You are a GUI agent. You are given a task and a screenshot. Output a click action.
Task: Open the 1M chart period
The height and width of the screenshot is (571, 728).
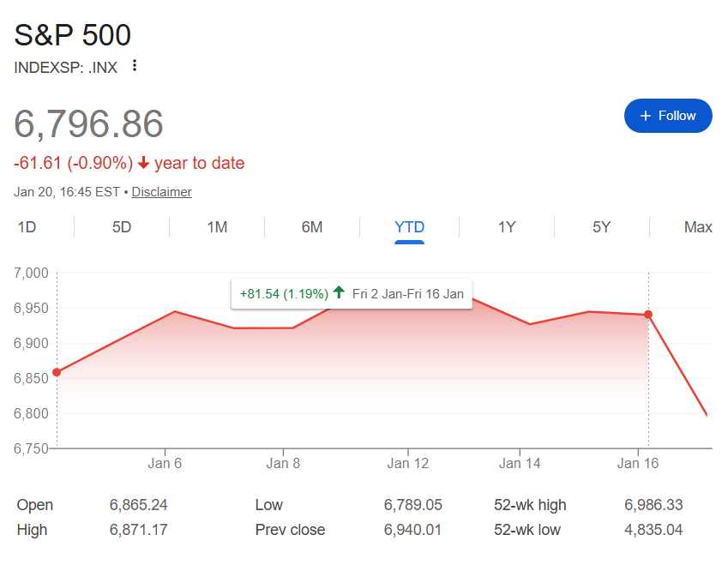[x=216, y=227]
